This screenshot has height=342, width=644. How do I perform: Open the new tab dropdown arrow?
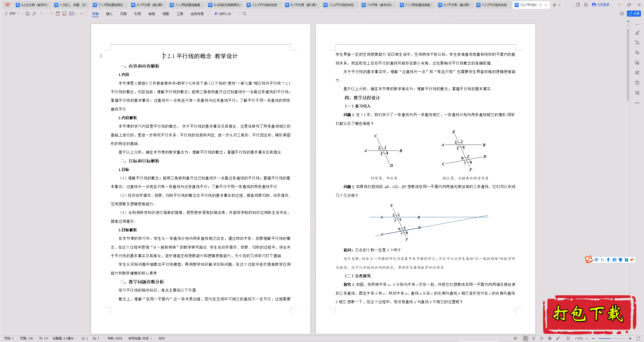559,5
